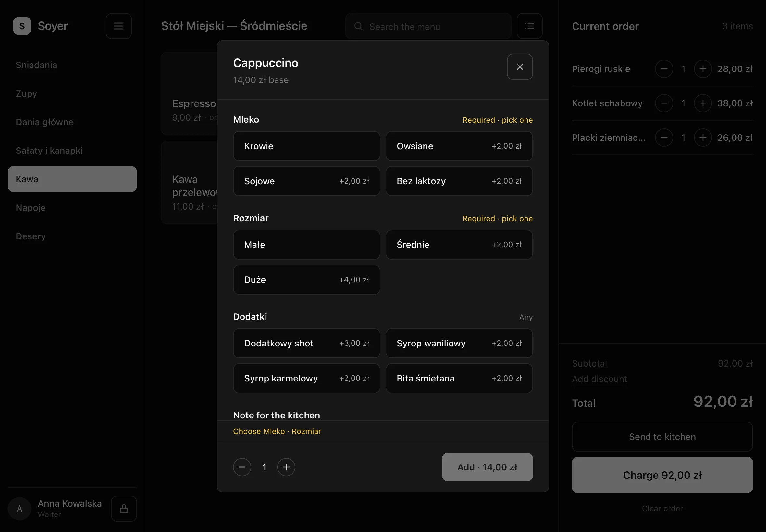This screenshot has width=766, height=532.
Task: Decrease Placki ziemniaczane quantity
Action: pos(664,137)
